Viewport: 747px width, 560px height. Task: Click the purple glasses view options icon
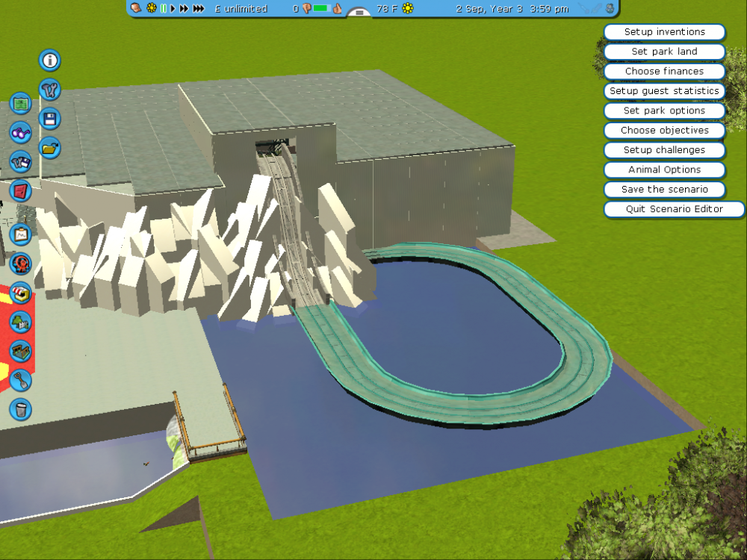[x=20, y=132]
